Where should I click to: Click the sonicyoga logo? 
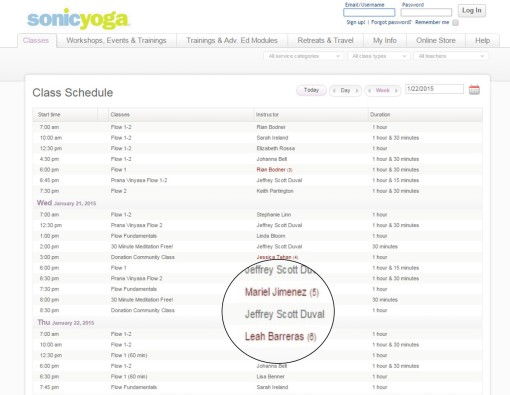point(78,19)
